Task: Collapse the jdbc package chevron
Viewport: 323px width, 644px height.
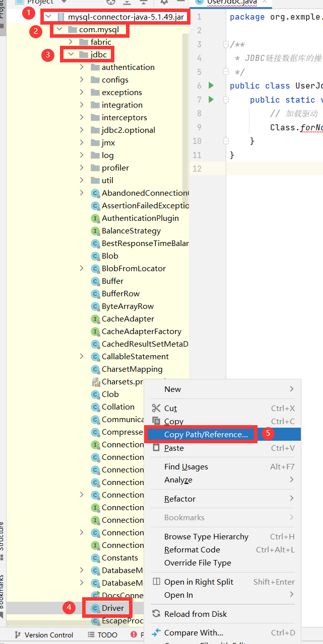Action: [x=71, y=54]
